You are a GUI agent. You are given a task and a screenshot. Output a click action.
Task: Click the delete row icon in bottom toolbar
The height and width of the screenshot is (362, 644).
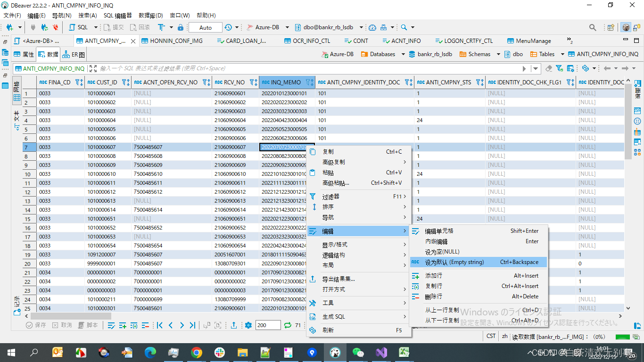pos(145,325)
